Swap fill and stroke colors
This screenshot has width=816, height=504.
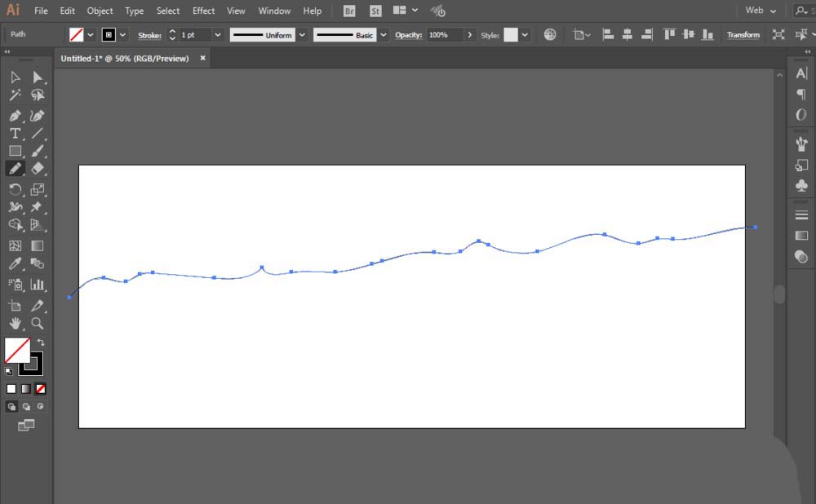point(41,343)
